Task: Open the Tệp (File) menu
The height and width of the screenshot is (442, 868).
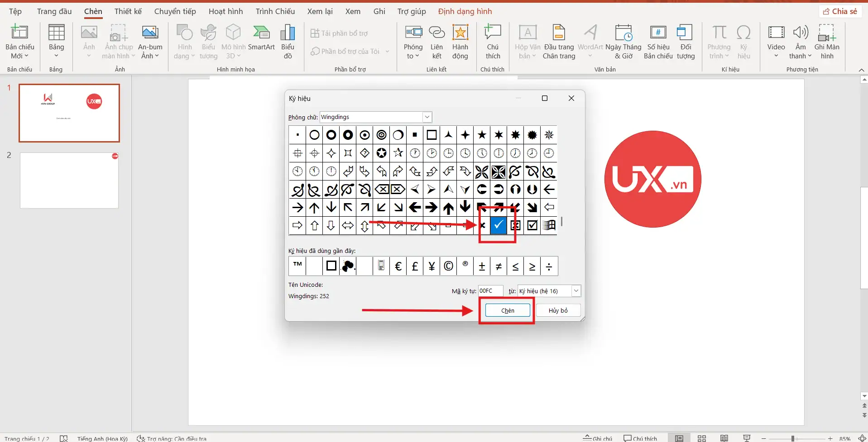Action: coord(15,11)
